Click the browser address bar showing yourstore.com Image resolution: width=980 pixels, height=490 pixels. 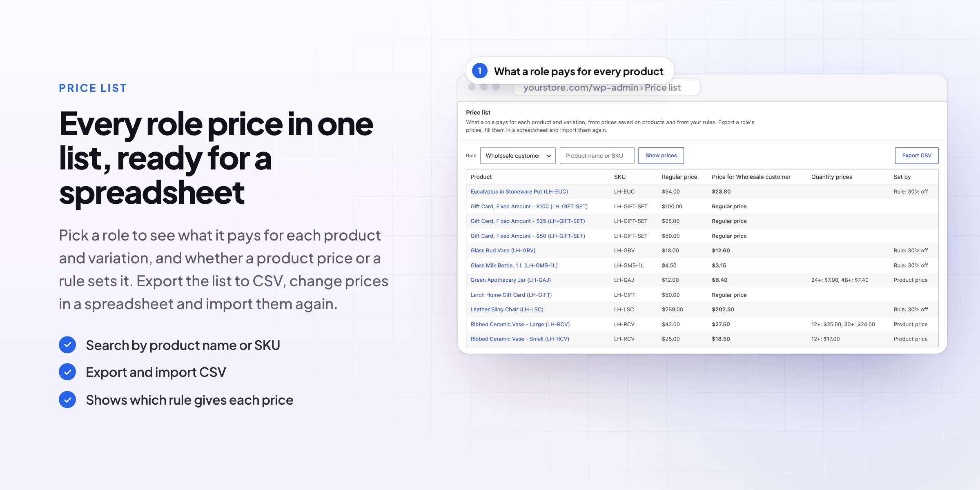coord(606,87)
